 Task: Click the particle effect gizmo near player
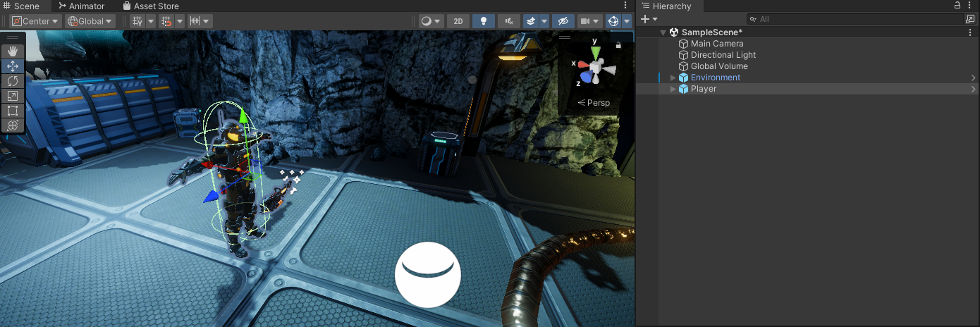291,181
